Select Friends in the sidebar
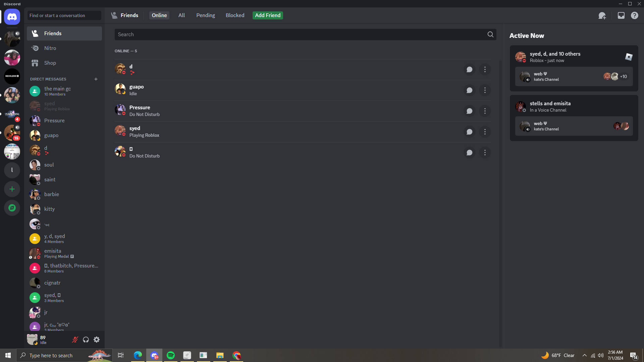This screenshot has height=362, width=644. pyautogui.click(x=64, y=34)
